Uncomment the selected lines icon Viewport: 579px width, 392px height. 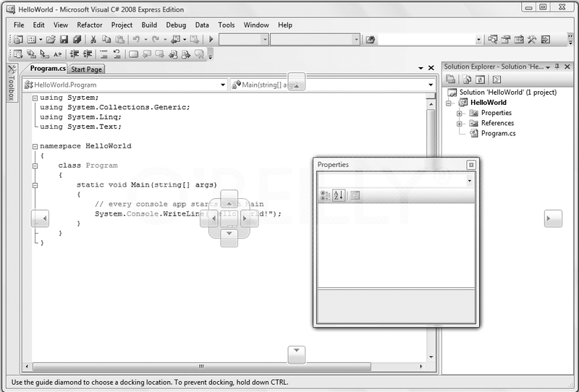coord(117,54)
